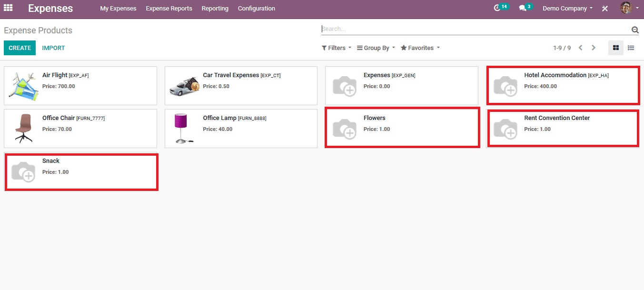Viewport: 644px width, 290px height.
Task: Click Price: 70.00 on Office Chair
Action: point(57,129)
